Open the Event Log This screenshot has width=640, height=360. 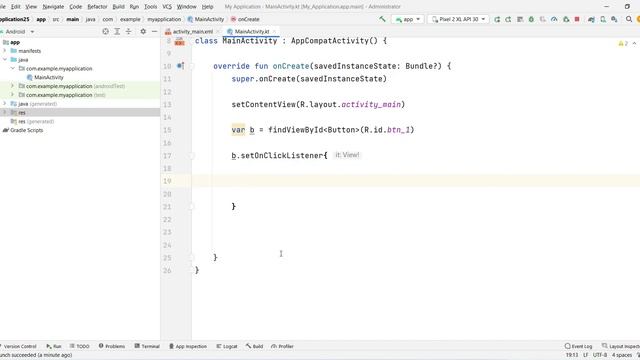click(x=578, y=346)
